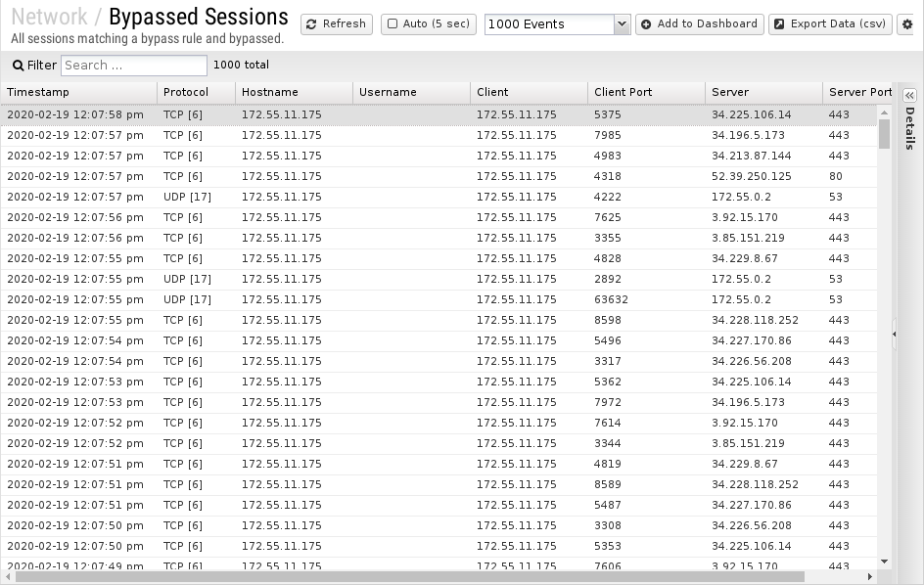Click horizontal scrollbar left arrow
The width and height of the screenshot is (924, 585).
(x=8, y=577)
